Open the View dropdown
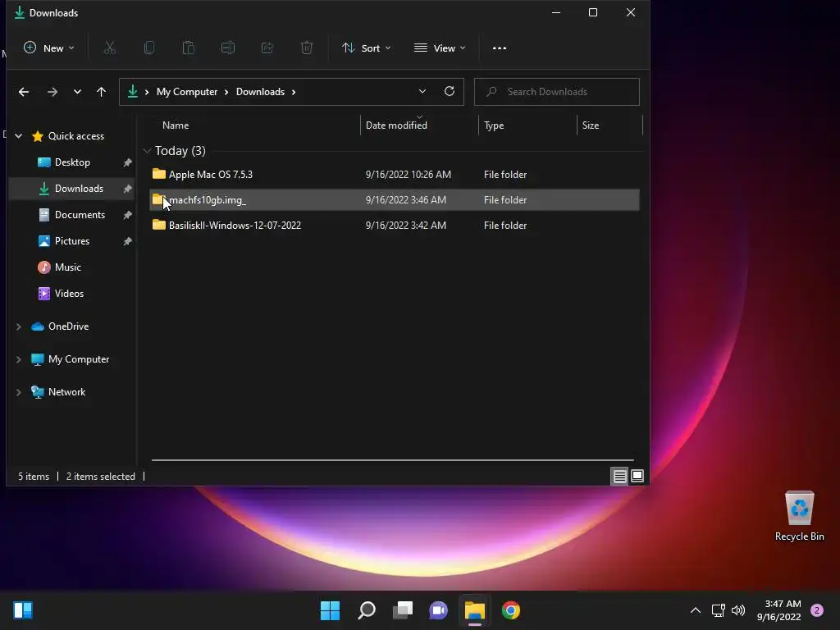Screen dimensions: 840x630 coord(440,48)
